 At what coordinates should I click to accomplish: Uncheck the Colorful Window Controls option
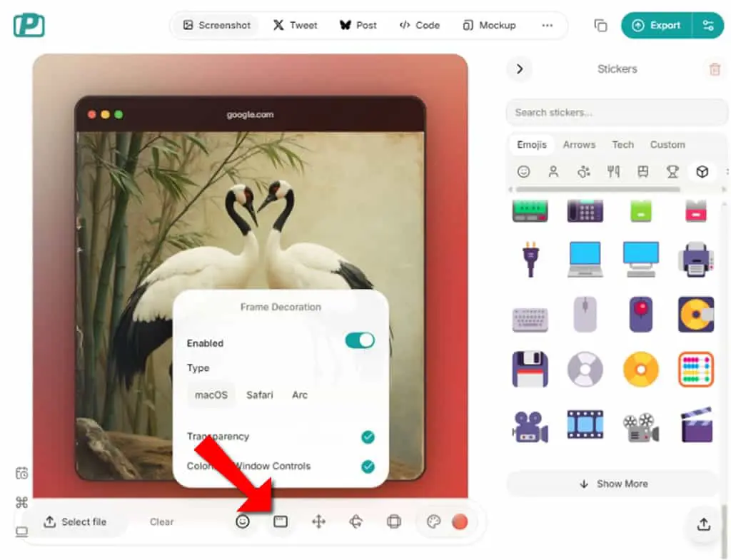[368, 467]
